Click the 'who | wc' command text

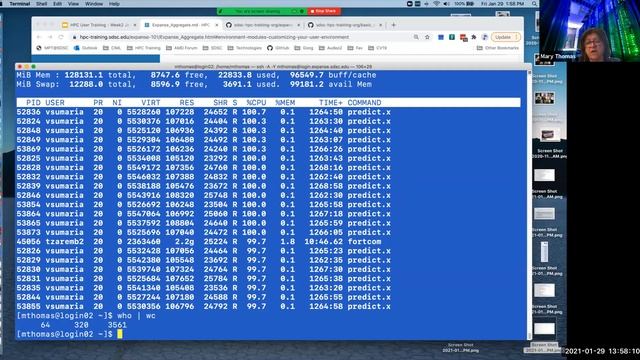tap(136, 316)
